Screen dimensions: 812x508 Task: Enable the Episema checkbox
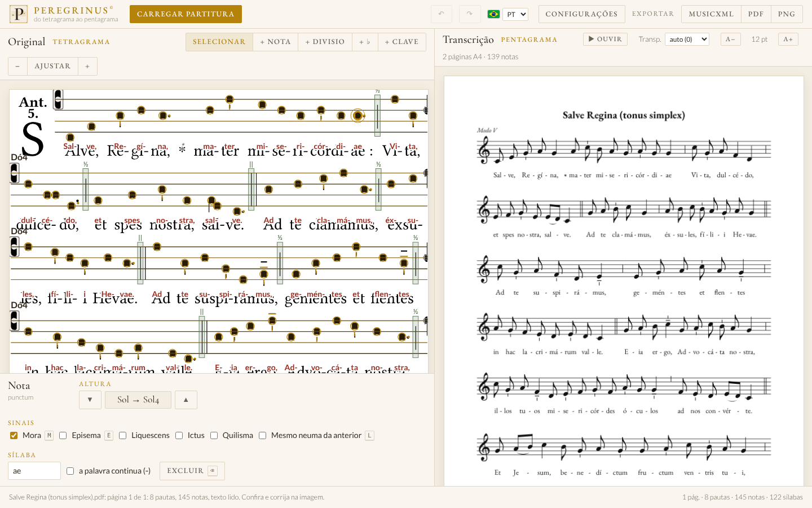63,435
